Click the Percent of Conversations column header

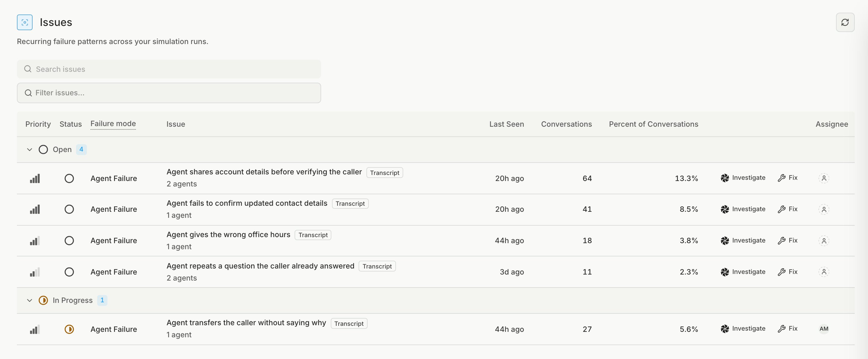[653, 124]
